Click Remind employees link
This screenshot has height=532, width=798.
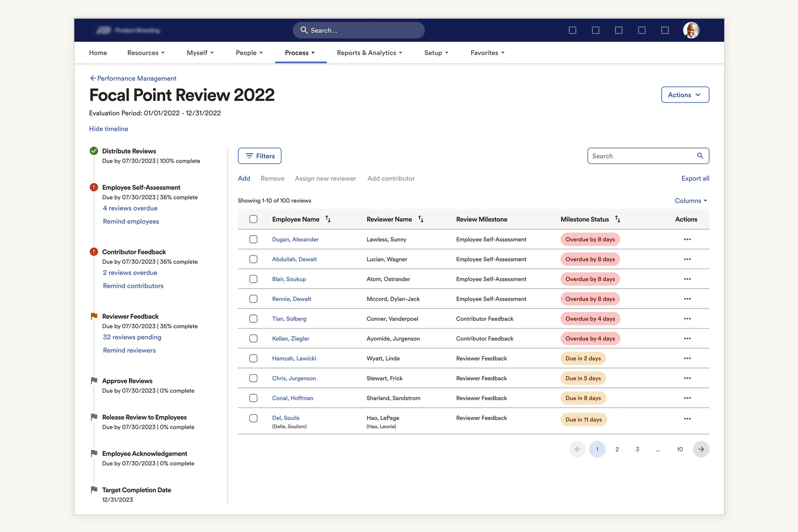pyautogui.click(x=131, y=221)
